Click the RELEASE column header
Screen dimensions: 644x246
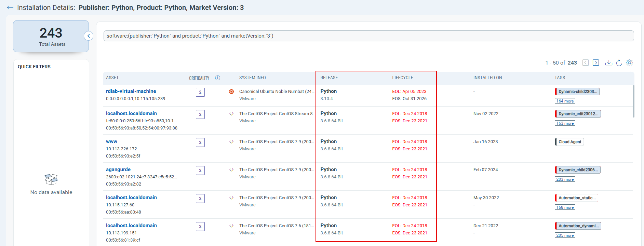click(329, 78)
